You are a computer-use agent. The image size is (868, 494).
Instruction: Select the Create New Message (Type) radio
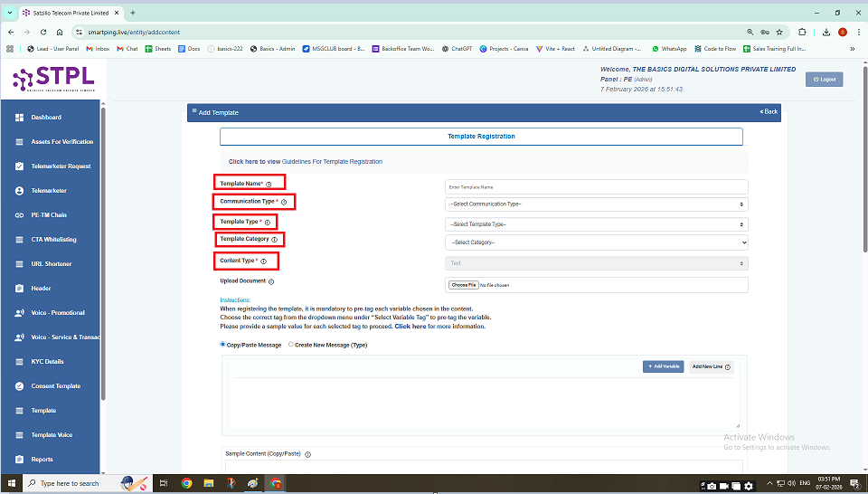pyautogui.click(x=291, y=345)
